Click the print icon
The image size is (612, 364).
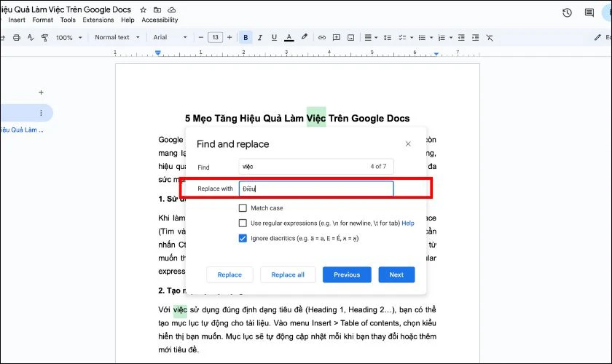16,37
